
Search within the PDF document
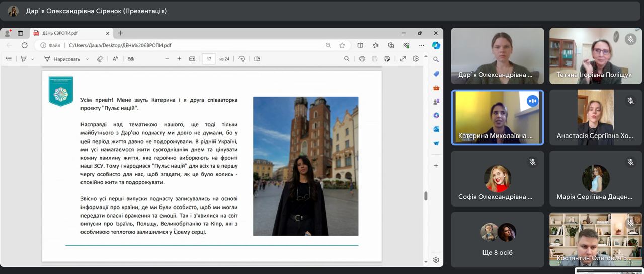347,59
